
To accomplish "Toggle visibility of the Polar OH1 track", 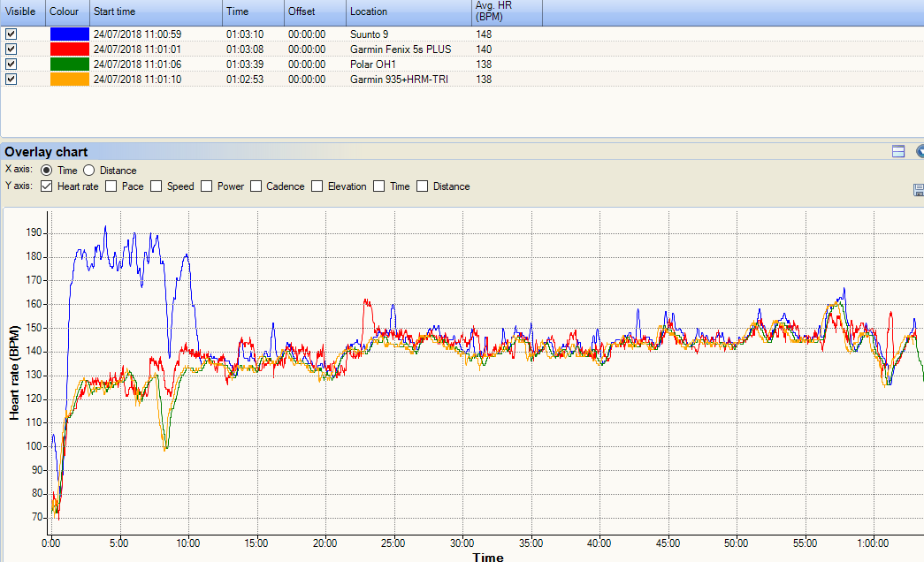I will [x=11, y=65].
